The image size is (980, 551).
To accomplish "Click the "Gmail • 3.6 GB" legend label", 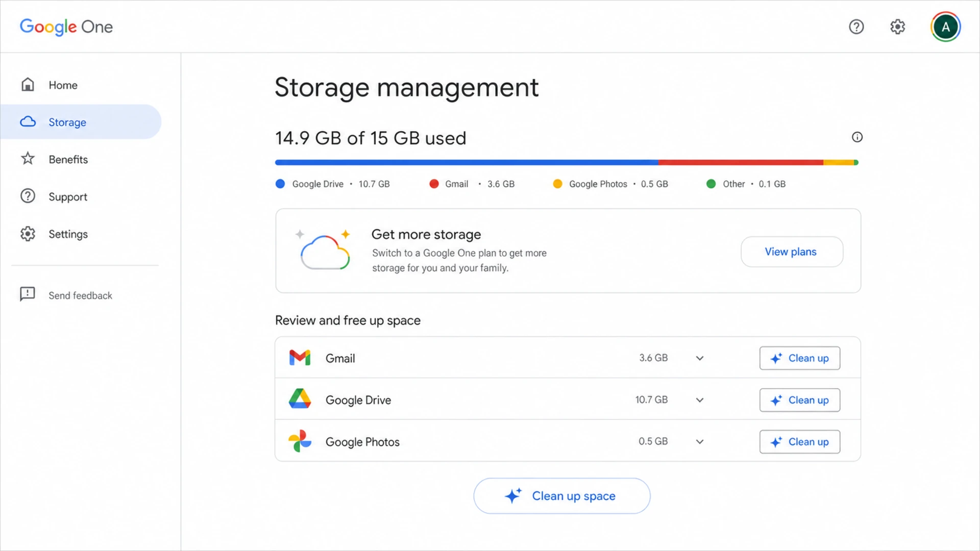I will (480, 184).
